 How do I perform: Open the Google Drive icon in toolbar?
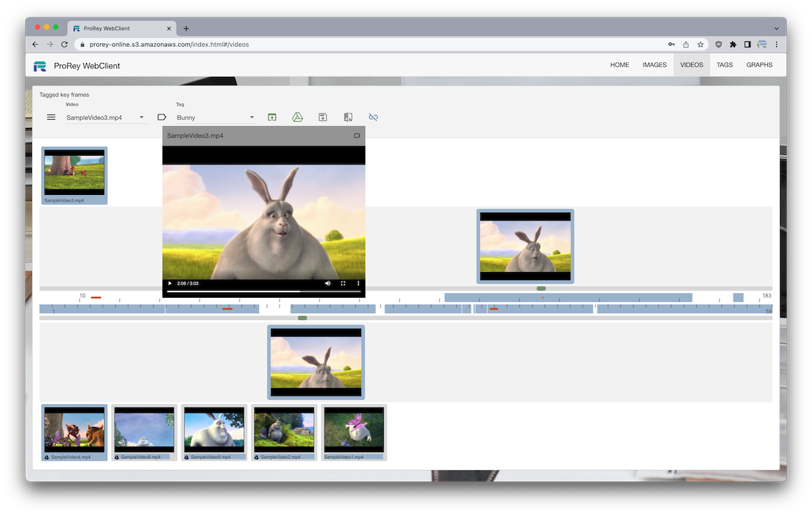click(x=297, y=117)
